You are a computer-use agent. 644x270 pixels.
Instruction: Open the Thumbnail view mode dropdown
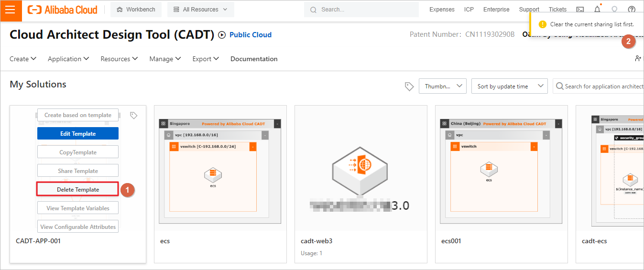coord(442,86)
